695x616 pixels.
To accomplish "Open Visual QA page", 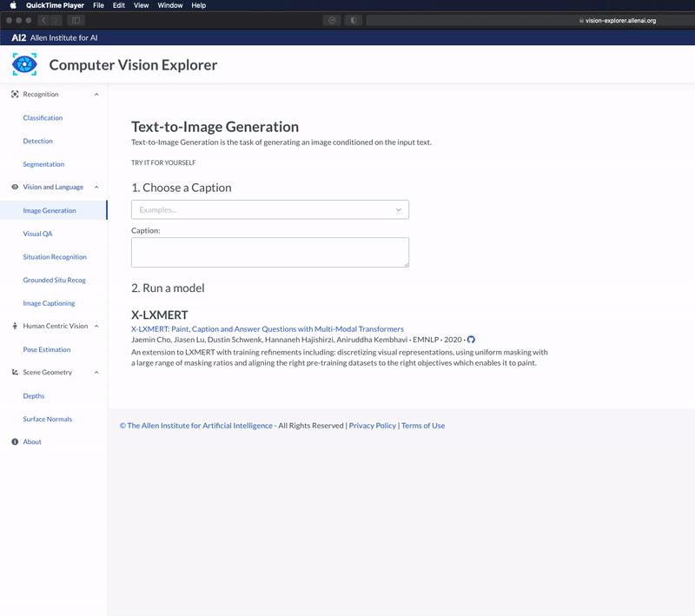I will click(37, 234).
